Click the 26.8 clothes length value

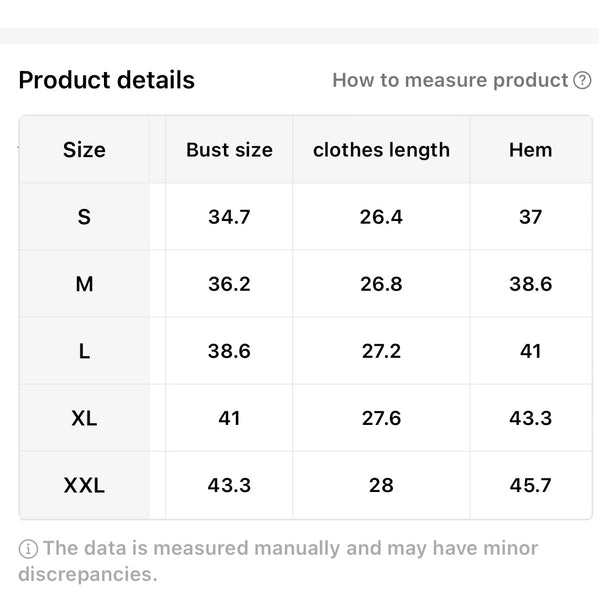pyautogui.click(x=381, y=284)
